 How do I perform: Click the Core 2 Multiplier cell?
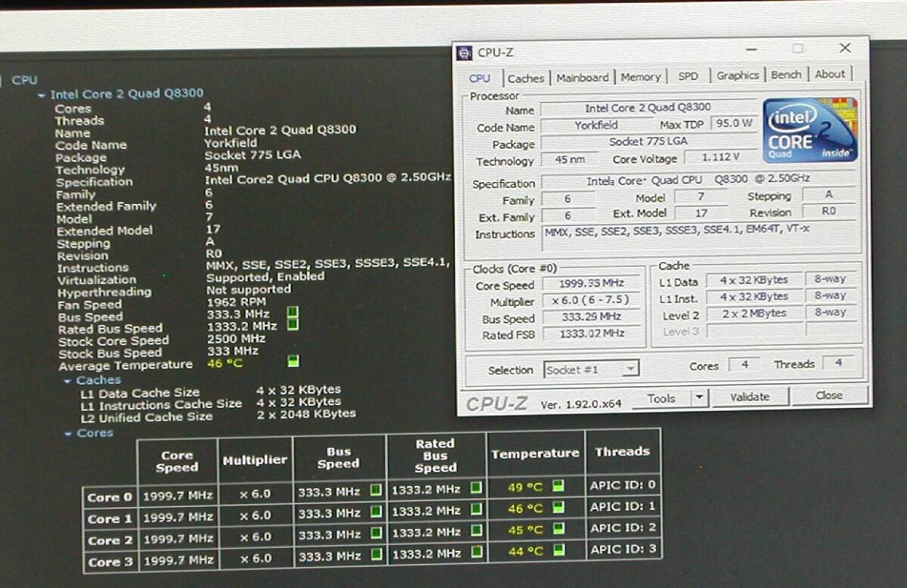pos(255,537)
